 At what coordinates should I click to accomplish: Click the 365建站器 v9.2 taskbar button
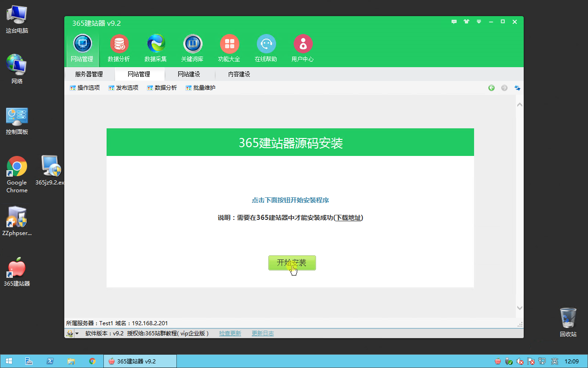coord(140,361)
